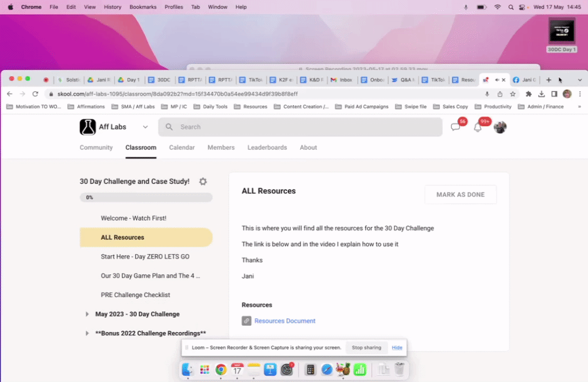Switch to the Calendar tab

(x=182, y=147)
